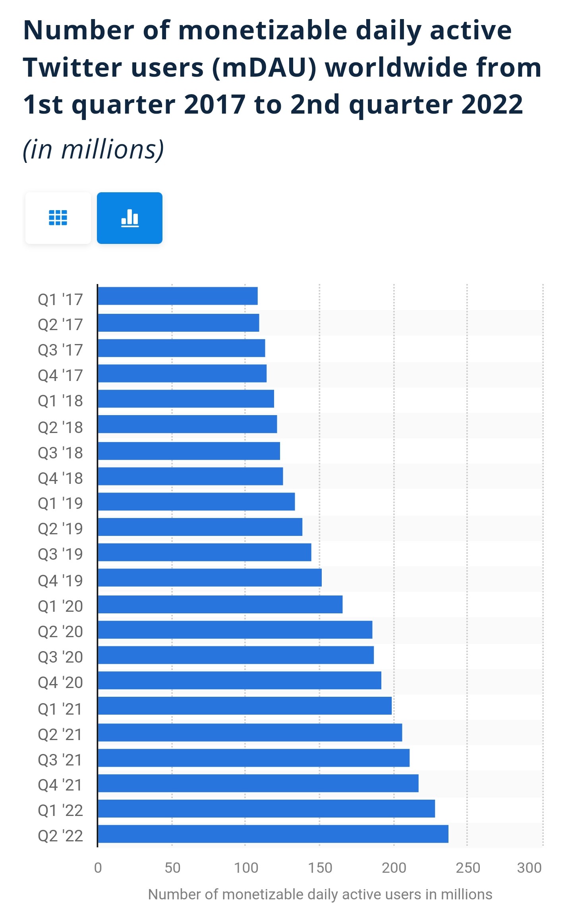This screenshot has width=572, height=924.
Task: Click the Q2 '21 bar
Action: point(250,732)
